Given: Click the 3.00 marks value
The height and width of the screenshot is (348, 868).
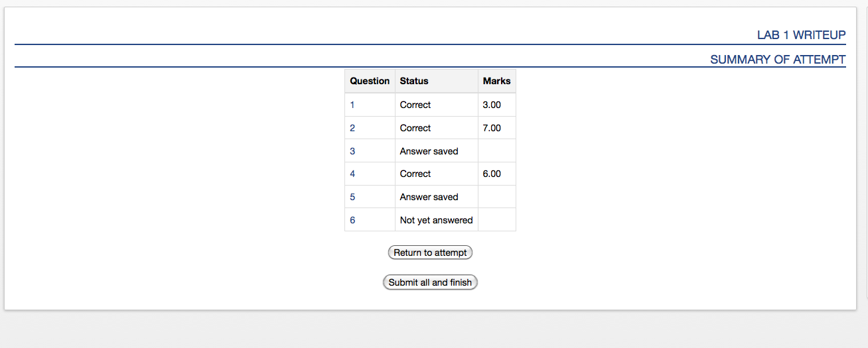Looking at the screenshot, I should (492, 105).
